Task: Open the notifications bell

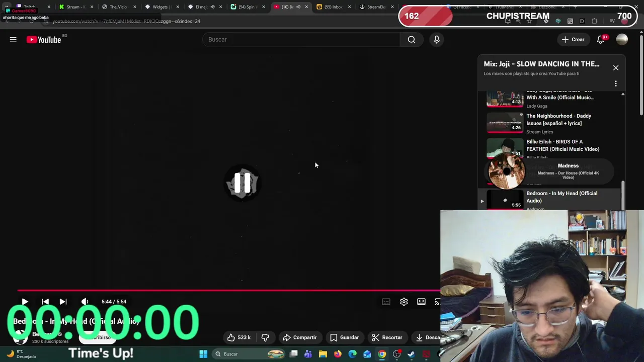Action: point(601,40)
